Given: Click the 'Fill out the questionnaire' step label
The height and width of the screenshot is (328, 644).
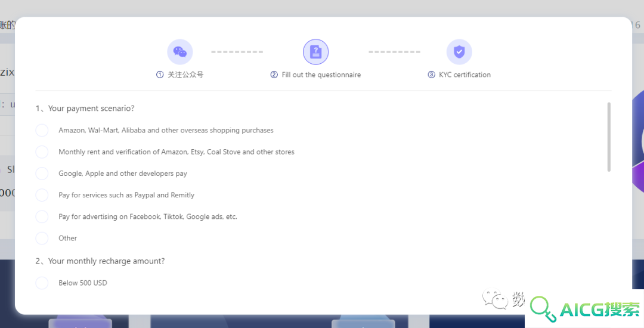Looking at the screenshot, I should pyautogui.click(x=321, y=75).
